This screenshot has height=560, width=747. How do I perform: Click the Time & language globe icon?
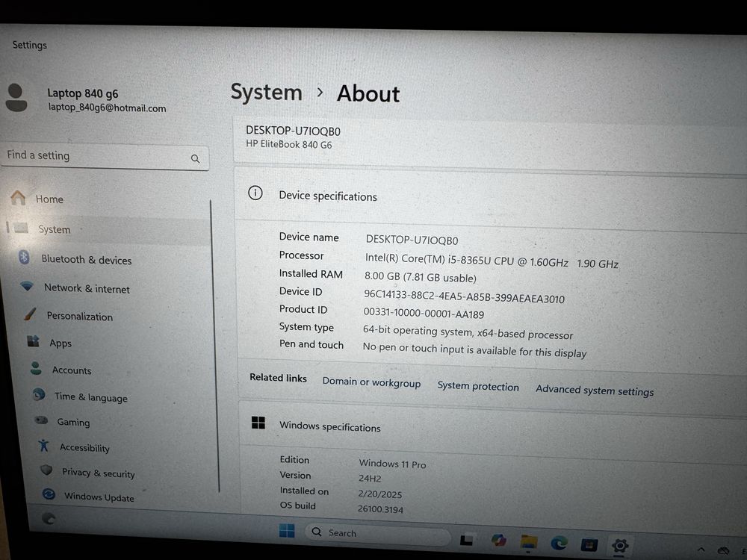tap(39, 394)
